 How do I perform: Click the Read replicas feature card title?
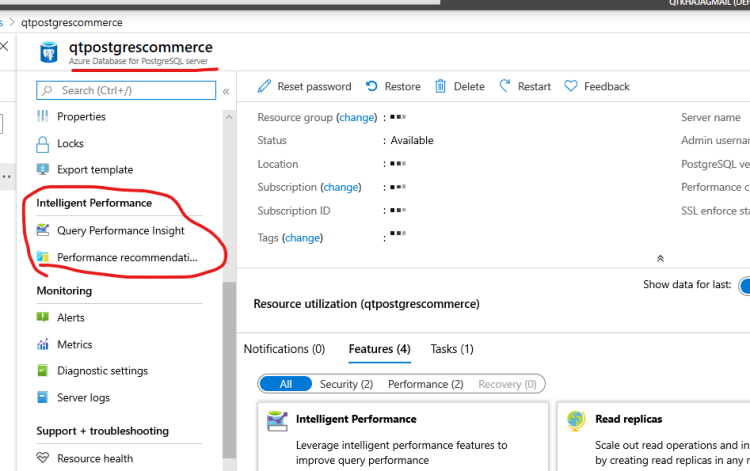[x=629, y=419]
